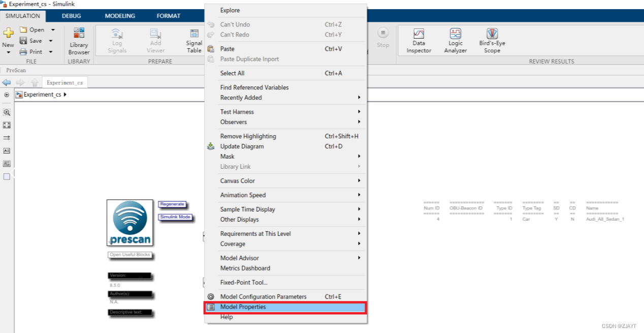
Task: Click the PreScan toolstrip label
Action: click(x=16, y=70)
